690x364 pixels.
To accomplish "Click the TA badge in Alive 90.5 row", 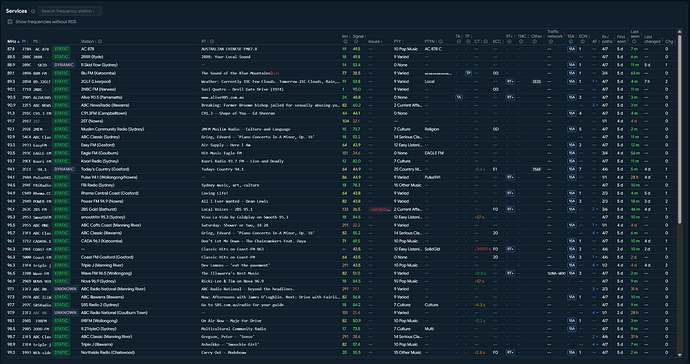I will click(459, 97).
